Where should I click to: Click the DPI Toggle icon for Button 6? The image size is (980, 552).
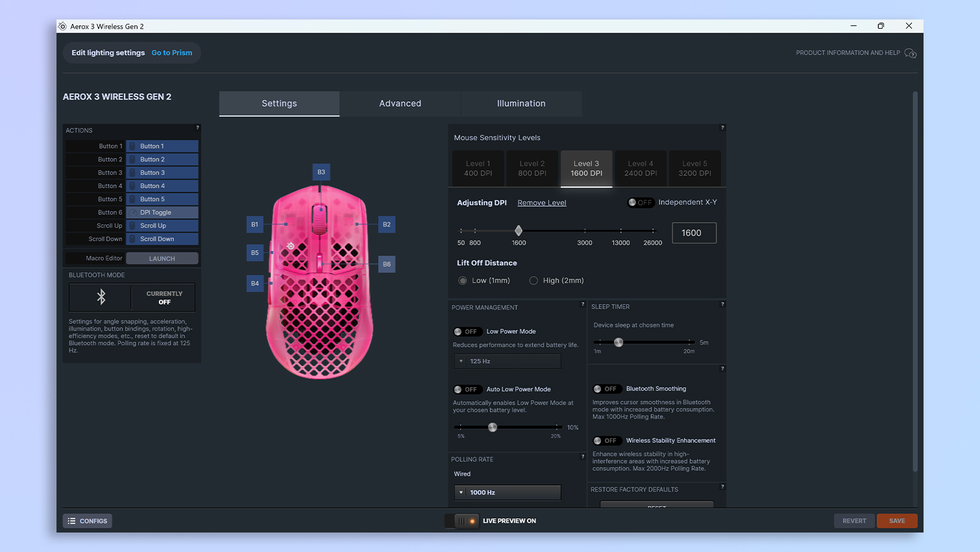click(x=133, y=212)
